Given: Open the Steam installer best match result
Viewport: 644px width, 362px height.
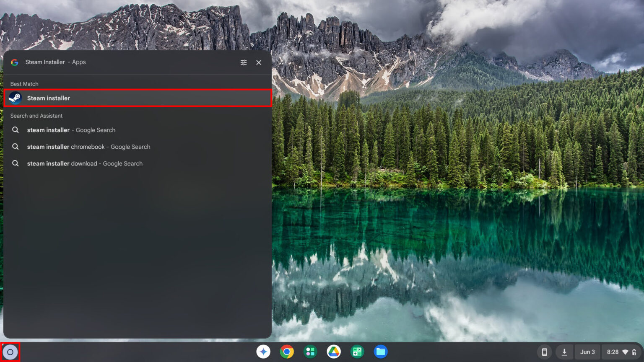Looking at the screenshot, I should click(x=138, y=98).
